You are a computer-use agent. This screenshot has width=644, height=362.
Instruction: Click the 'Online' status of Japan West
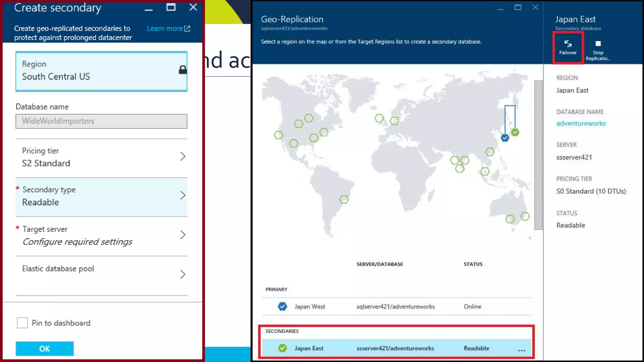tap(472, 306)
